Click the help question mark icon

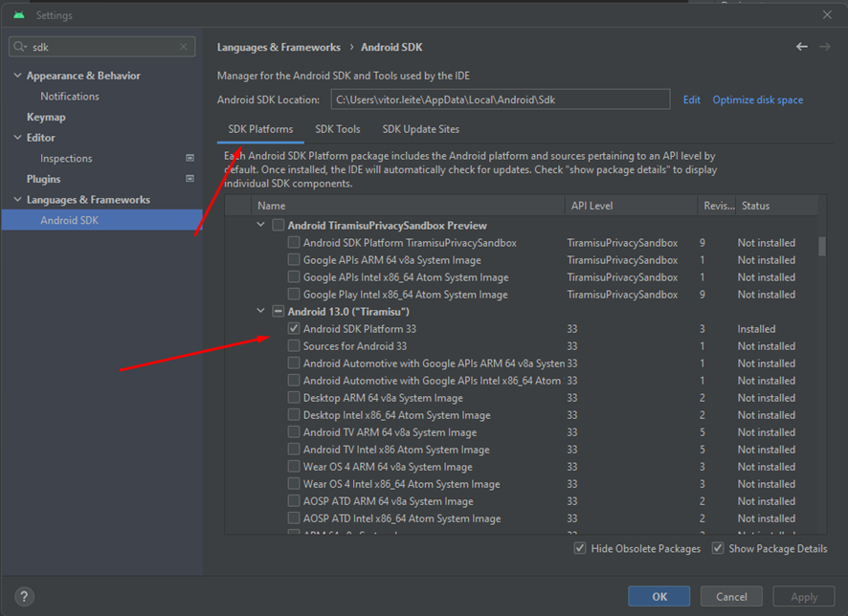coord(24,596)
